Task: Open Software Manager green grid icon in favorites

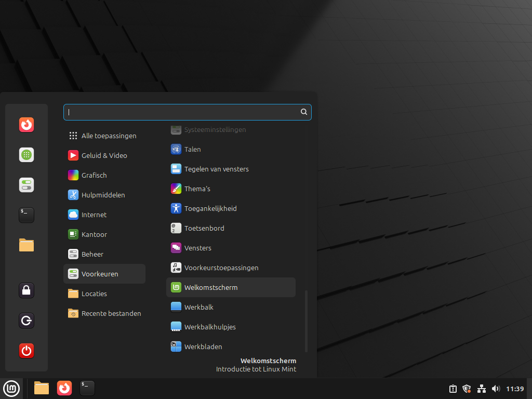Action: tap(26, 155)
